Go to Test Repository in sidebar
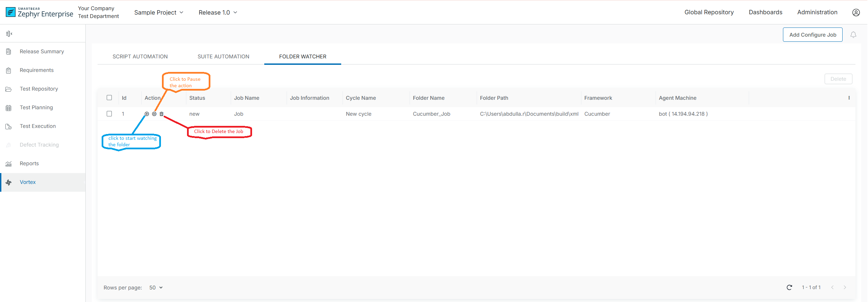Screen dimensions: 868x302 point(39,89)
